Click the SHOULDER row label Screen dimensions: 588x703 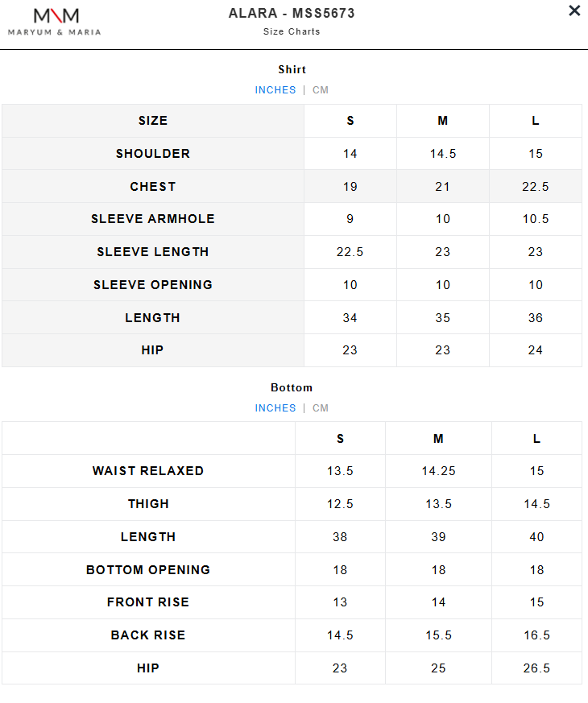pyautogui.click(x=153, y=154)
